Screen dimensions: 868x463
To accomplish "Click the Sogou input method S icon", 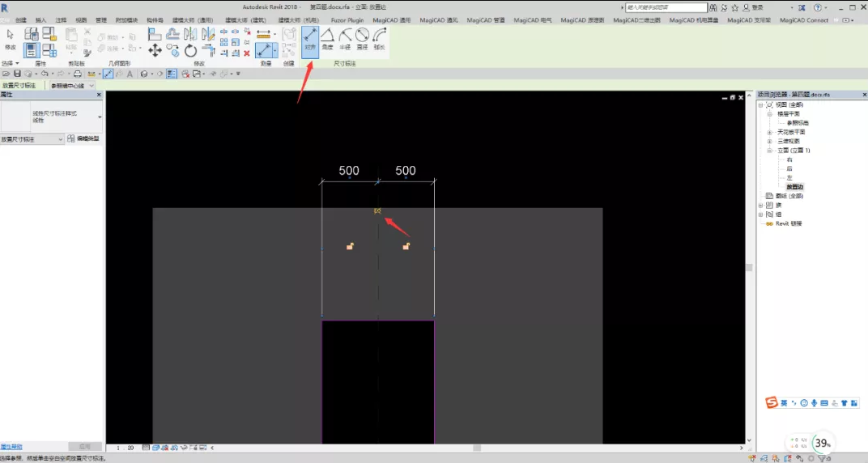I will (771, 403).
